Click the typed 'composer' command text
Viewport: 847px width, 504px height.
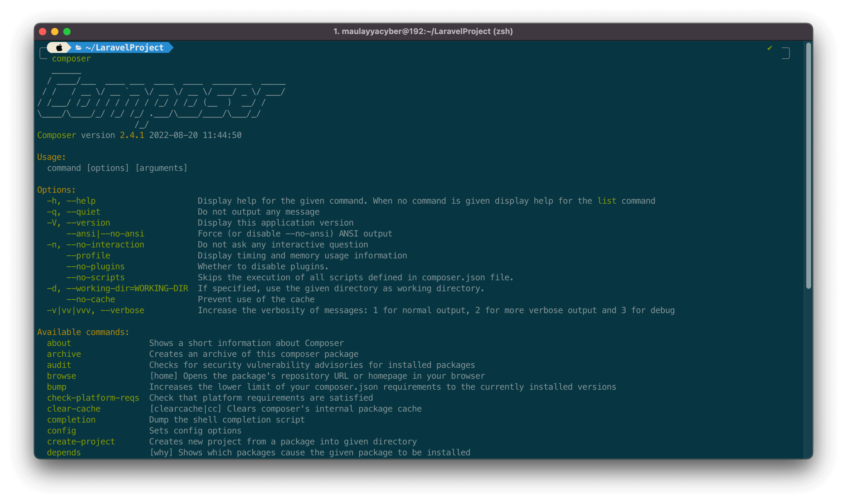point(71,59)
